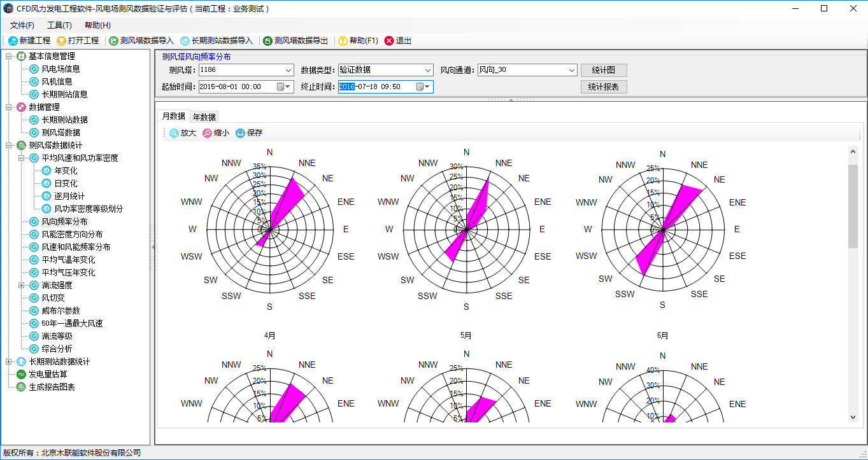Select 50年一遇最大风速 in the tree
This screenshot has height=460, width=868.
coord(72,323)
